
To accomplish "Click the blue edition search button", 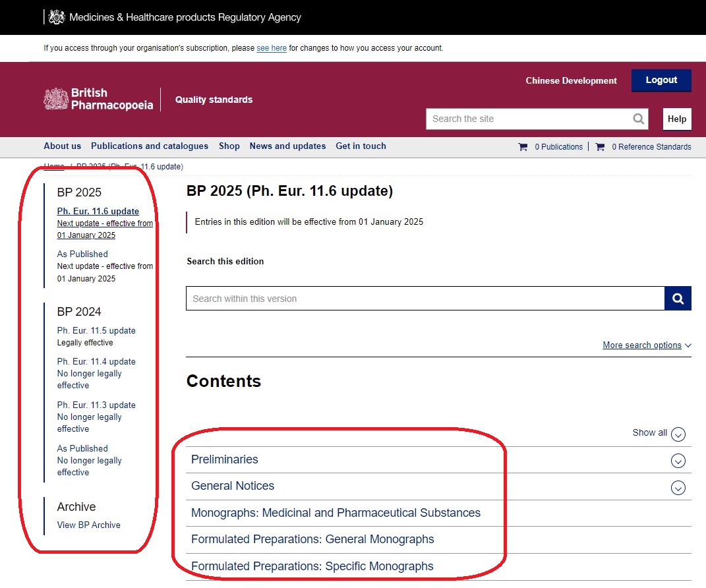I will 678,298.
